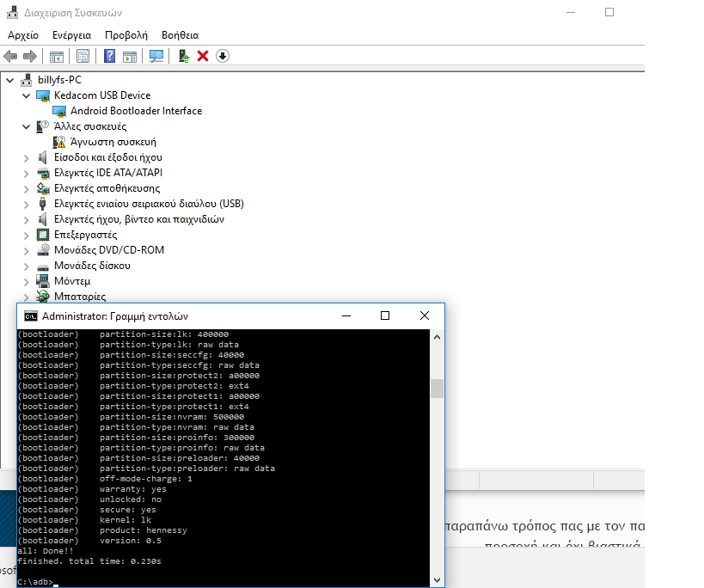This screenshot has height=588, width=704.
Task: Select the Άγνωστη συσκευή unknown device
Action: point(113,142)
